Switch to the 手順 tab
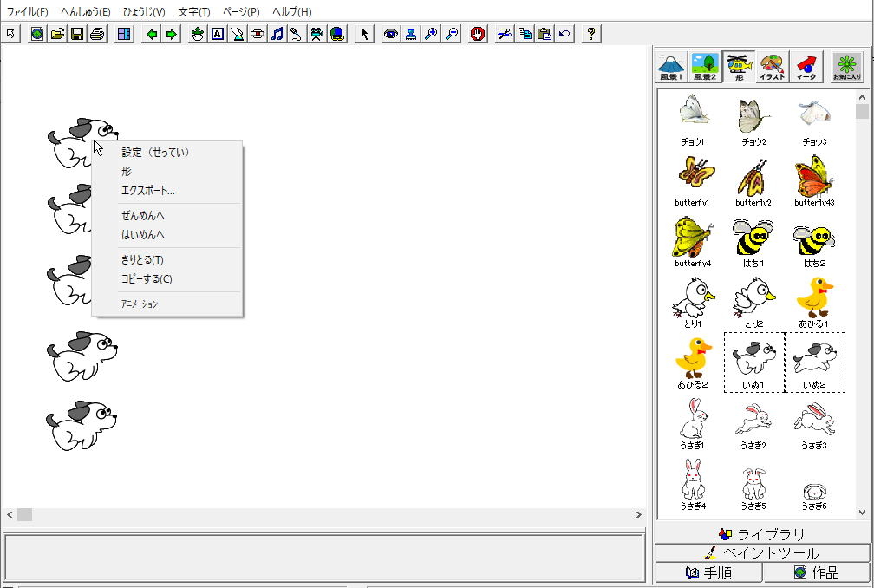The width and height of the screenshot is (874, 588). click(x=708, y=573)
